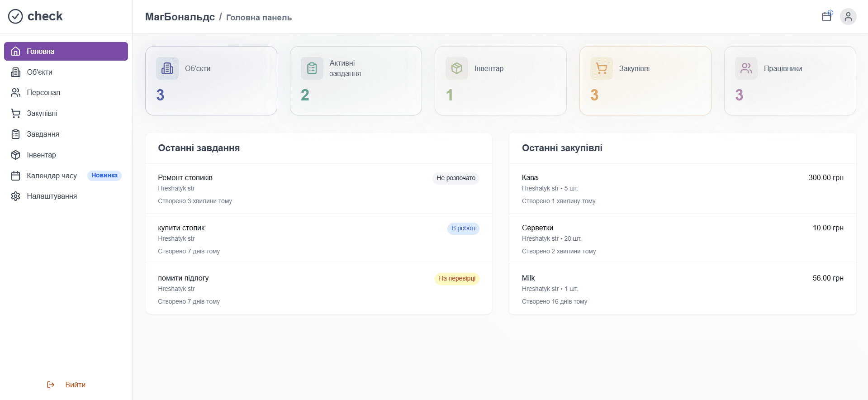Click the Активні завдання count 2
Image resolution: width=868 pixels, height=400 pixels.
point(305,95)
